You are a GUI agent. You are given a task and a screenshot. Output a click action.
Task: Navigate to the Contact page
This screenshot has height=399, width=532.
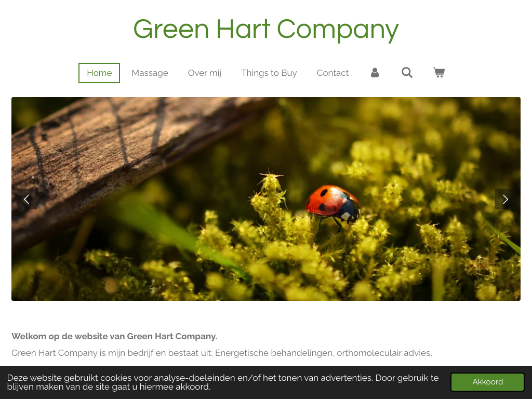click(332, 73)
